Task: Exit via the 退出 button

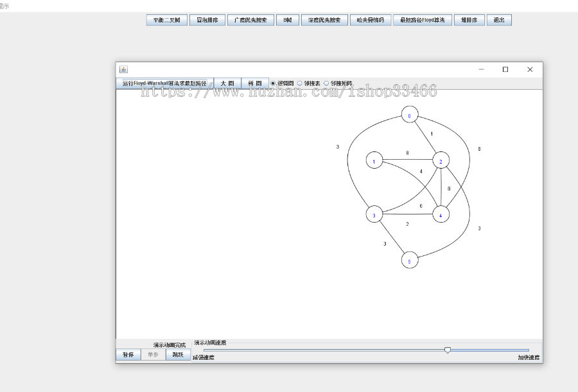Action: coord(499,19)
